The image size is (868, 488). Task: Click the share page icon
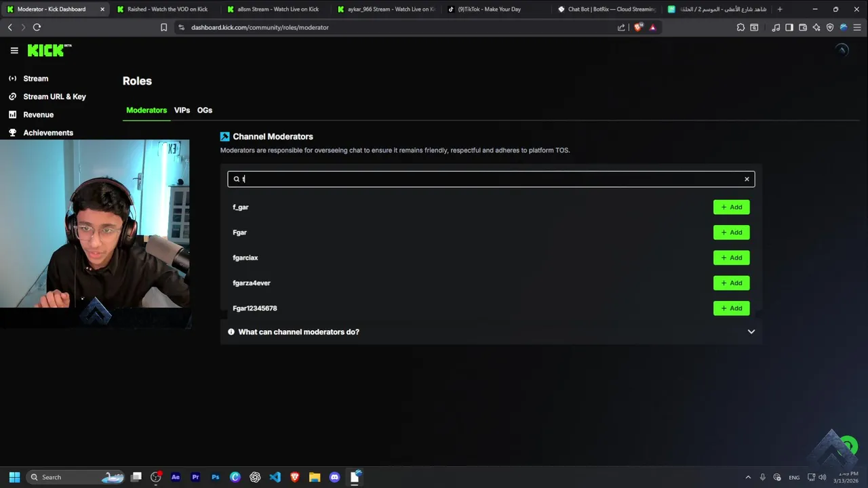point(621,27)
